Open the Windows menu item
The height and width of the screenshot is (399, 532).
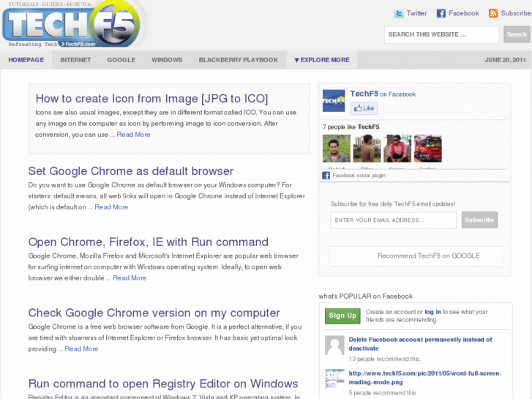[167, 60]
